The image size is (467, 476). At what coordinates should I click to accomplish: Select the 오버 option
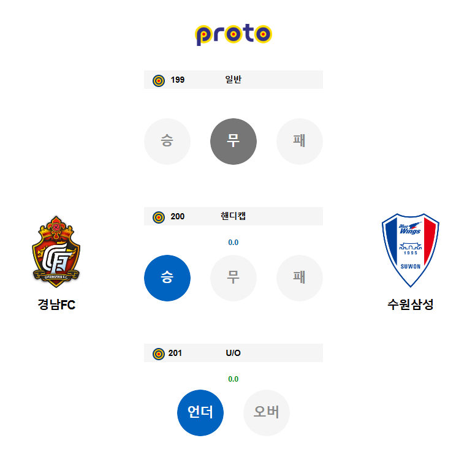coord(267,413)
